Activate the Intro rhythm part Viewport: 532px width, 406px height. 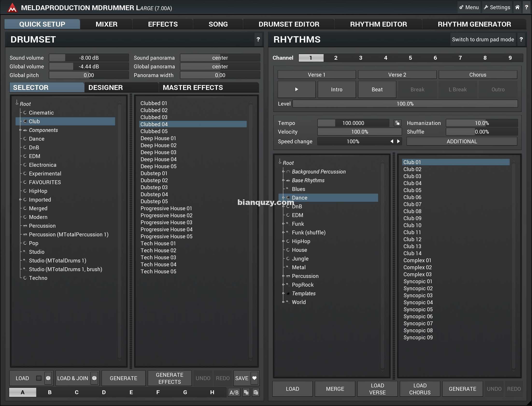pos(337,89)
